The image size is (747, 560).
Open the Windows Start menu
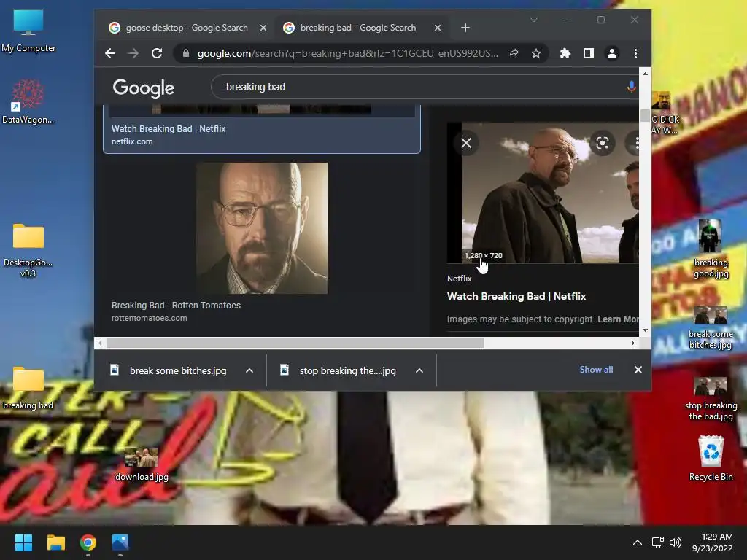(x=23, y=542)
